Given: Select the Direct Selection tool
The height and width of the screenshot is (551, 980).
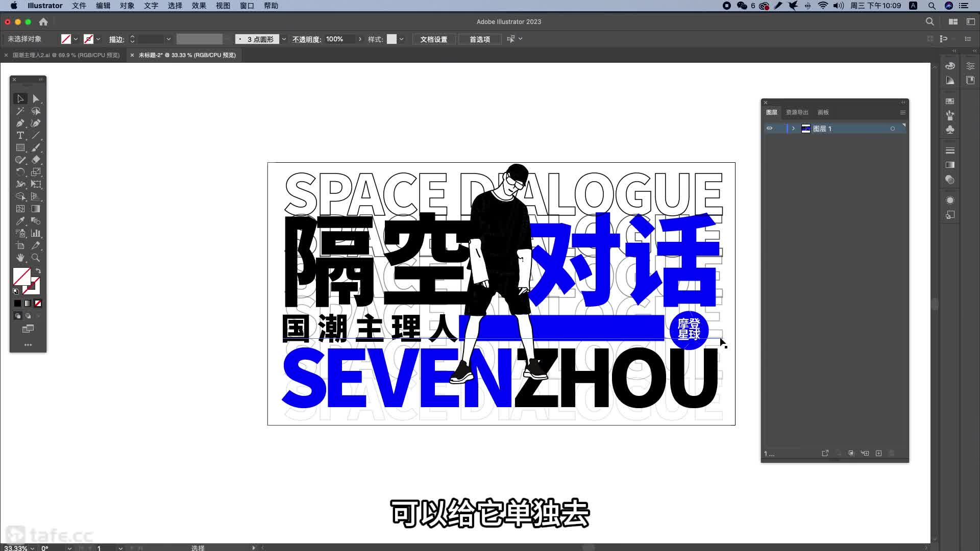Looking at the screenshot, I should (36, 99).
